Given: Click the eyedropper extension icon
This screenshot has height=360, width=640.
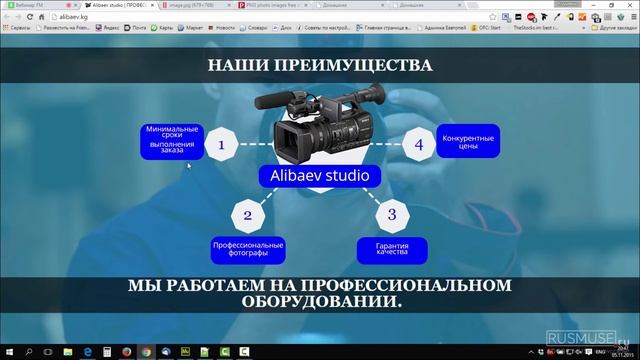Looking at the screenshot, I should click(557, 17).
